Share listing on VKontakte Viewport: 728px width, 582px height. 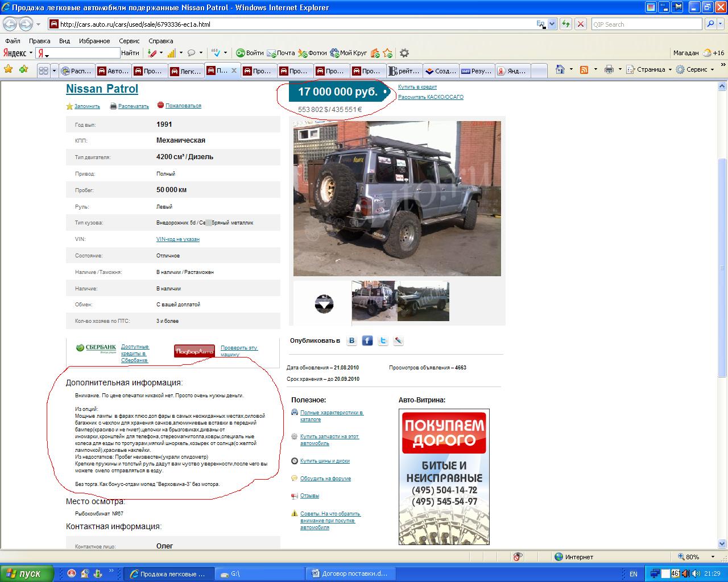point(351,340)
